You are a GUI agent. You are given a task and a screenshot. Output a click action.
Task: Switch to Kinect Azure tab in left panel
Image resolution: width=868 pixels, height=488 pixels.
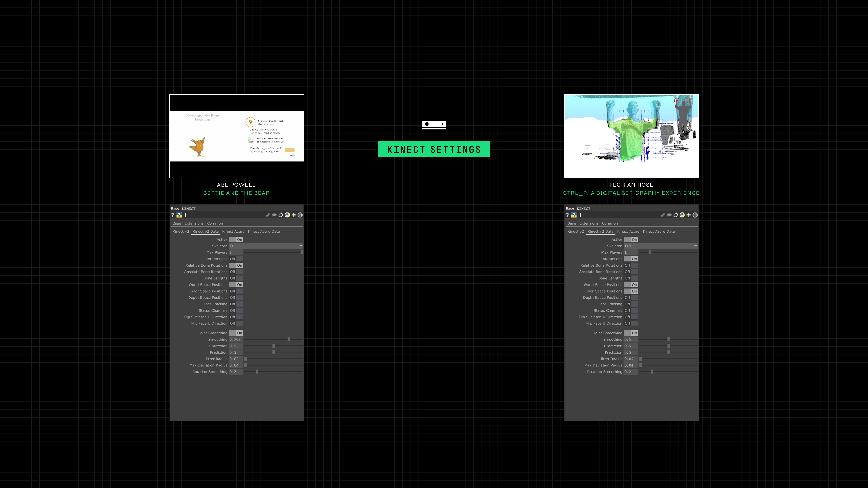click(233, 232)
